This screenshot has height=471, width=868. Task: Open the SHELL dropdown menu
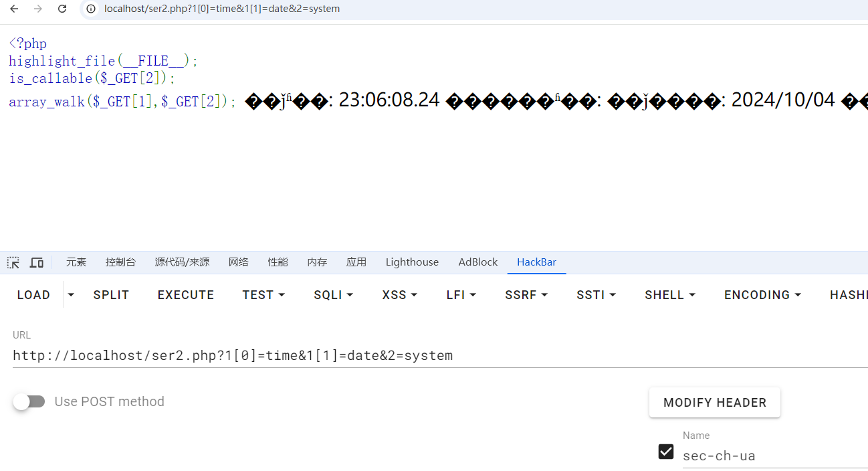coord(669,295)
